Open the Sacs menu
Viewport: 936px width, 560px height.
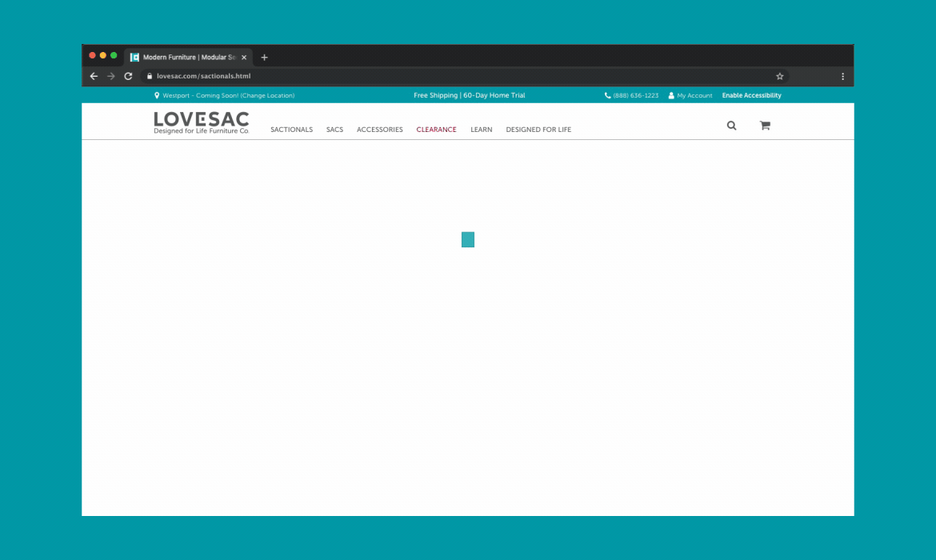334,130
